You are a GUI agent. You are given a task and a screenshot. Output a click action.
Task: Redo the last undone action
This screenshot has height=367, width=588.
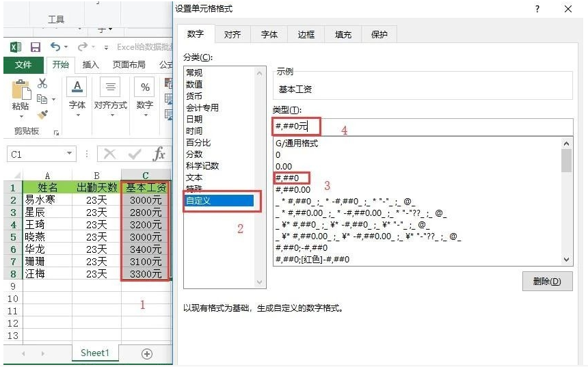pyautogui.click(x=83, y=46)
